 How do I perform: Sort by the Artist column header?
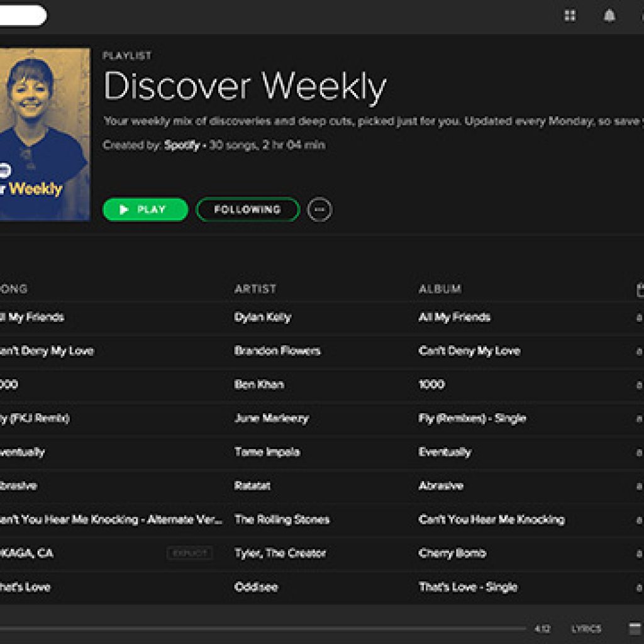[255, 289]
